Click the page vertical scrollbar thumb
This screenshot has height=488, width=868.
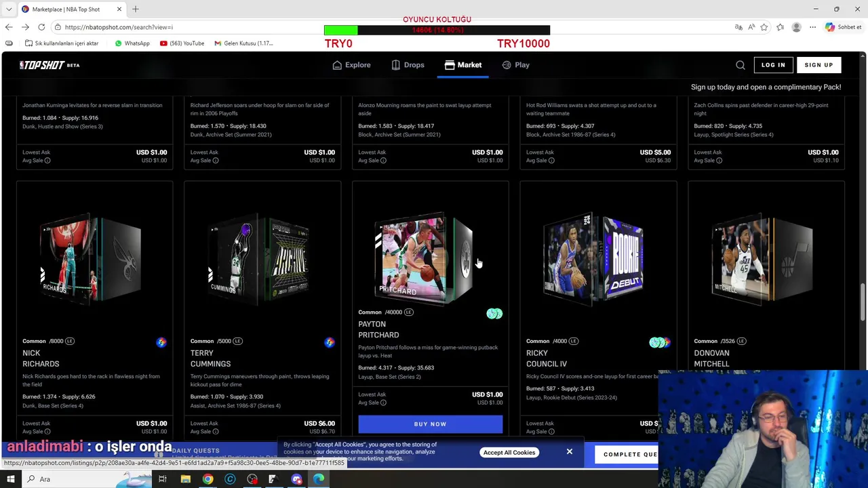(x=863, y=302)
